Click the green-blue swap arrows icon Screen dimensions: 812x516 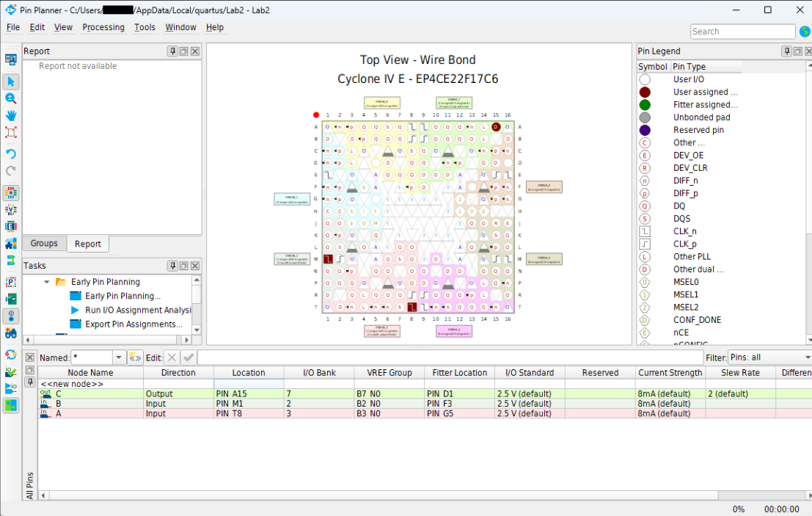[x=11, y=260]
